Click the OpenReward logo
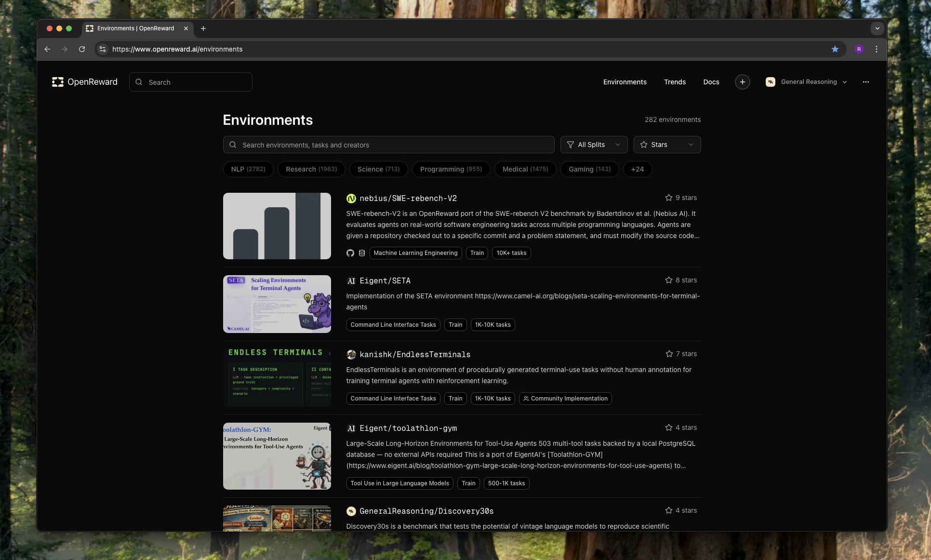Image resolution: width=931 pixels, height=560 pixels. tap(84, 82)
